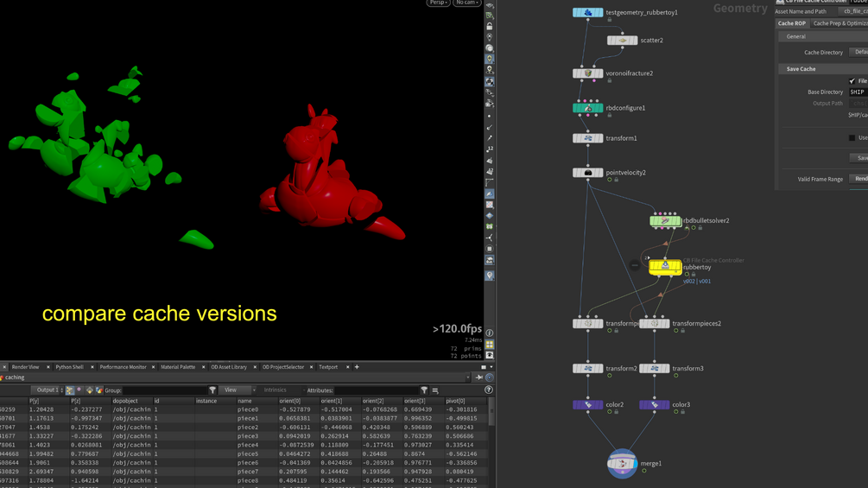The image size is (868, 488).
Task: Open the Textport tab
Action: pos(328,367)
